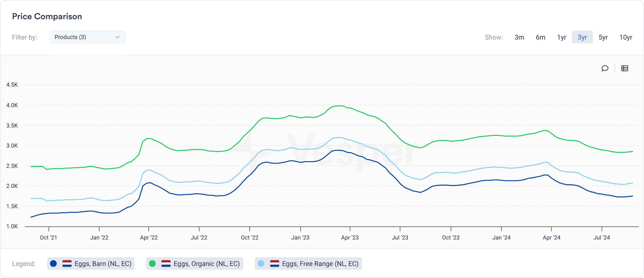Switch to table view icon
The height and width of the screenshot is (278, 644).
click(625, 68)
